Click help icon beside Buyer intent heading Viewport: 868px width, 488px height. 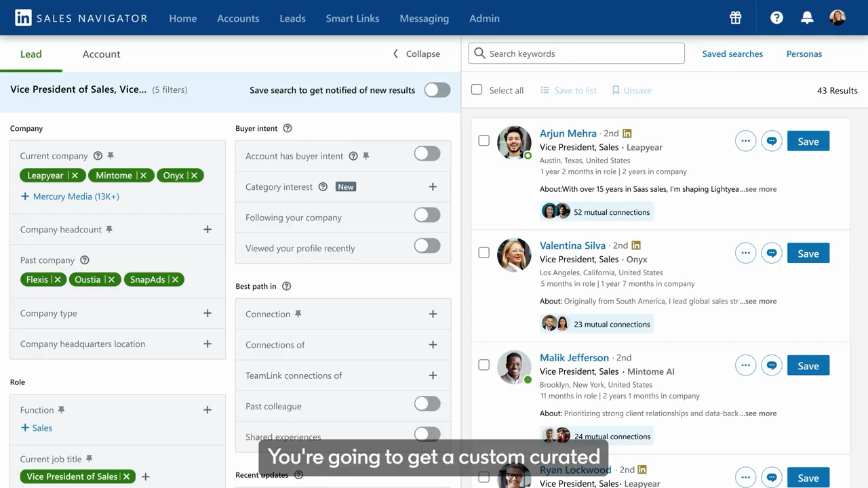pyautogui.click(x=288, y=128)
